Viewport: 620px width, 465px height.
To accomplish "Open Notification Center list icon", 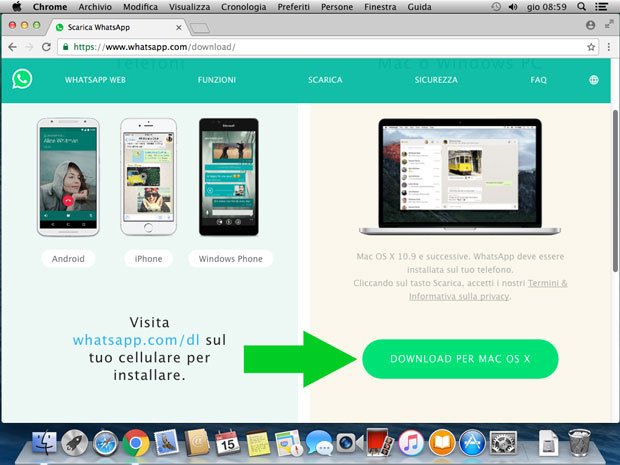I will tap(601, 7).
